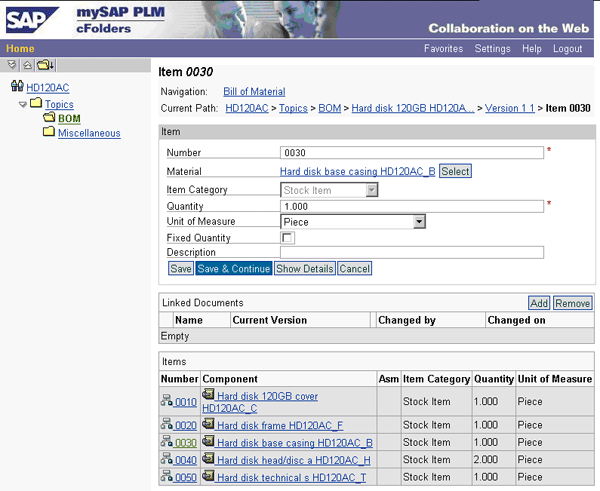Image resolution: width=600 pixels, height=491 pixels.
Task: Open the Item Category dropdown
Action: (372, 190)
